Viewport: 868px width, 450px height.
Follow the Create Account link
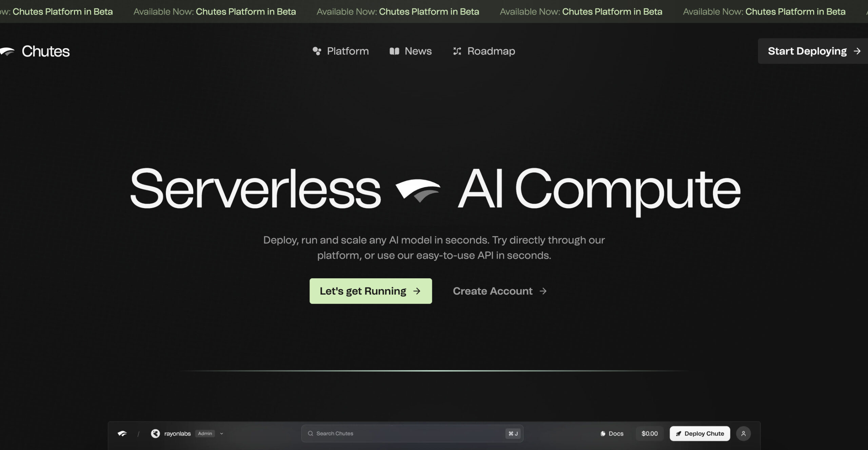click(493, 291)
